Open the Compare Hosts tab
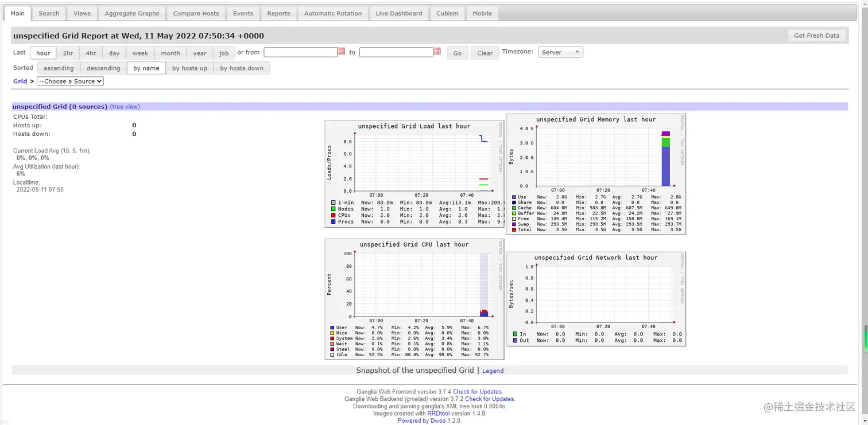868x425 pixels. click(196, 13)
